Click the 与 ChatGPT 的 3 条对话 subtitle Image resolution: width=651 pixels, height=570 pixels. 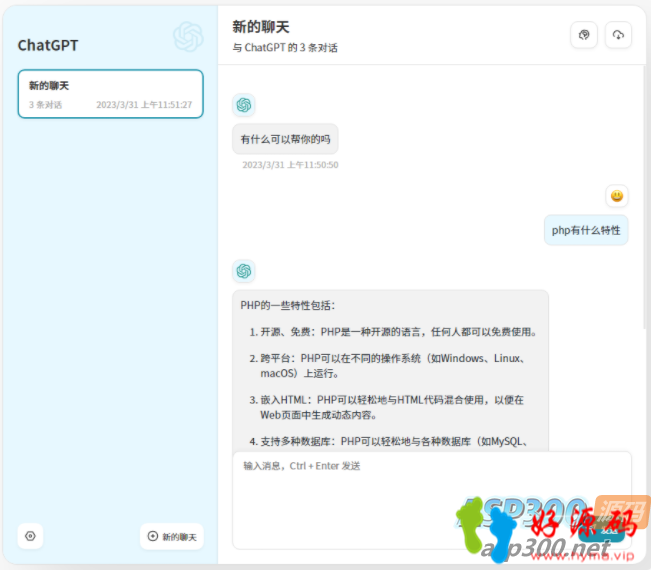(x=285, y=48)
